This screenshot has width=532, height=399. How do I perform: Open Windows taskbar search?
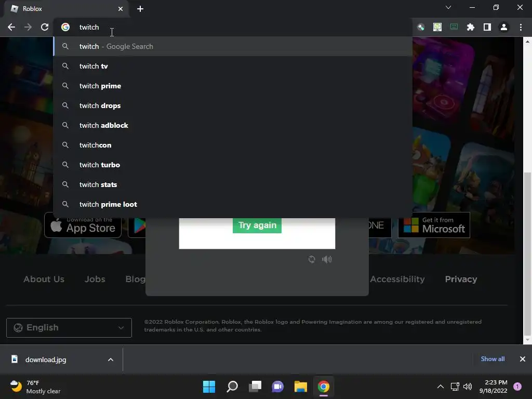click(232, 387)
